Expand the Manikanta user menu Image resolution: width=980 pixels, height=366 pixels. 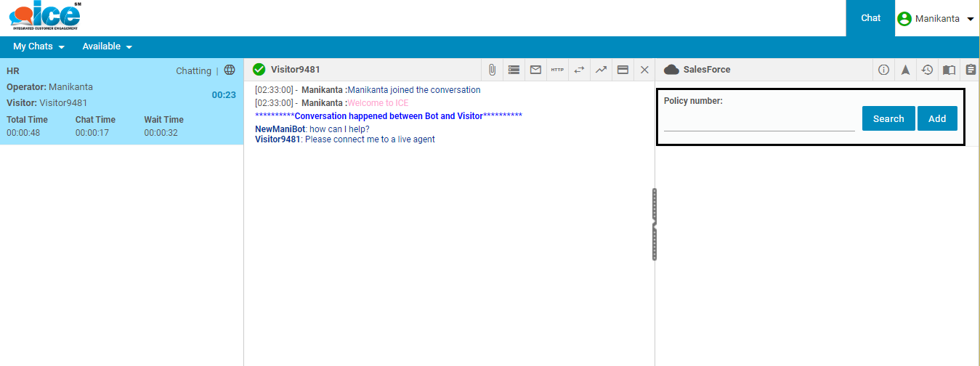936,19
